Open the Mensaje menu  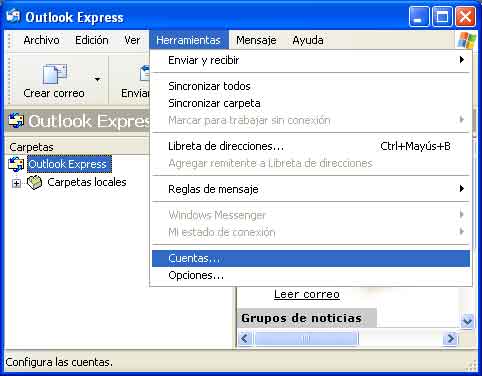point(256,40)
